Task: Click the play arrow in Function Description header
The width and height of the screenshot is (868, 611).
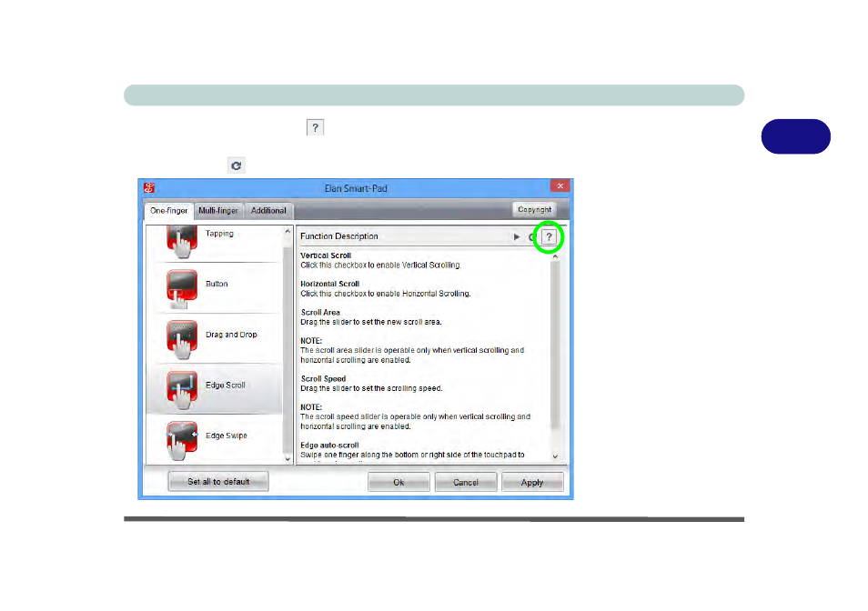Action: 517,236
